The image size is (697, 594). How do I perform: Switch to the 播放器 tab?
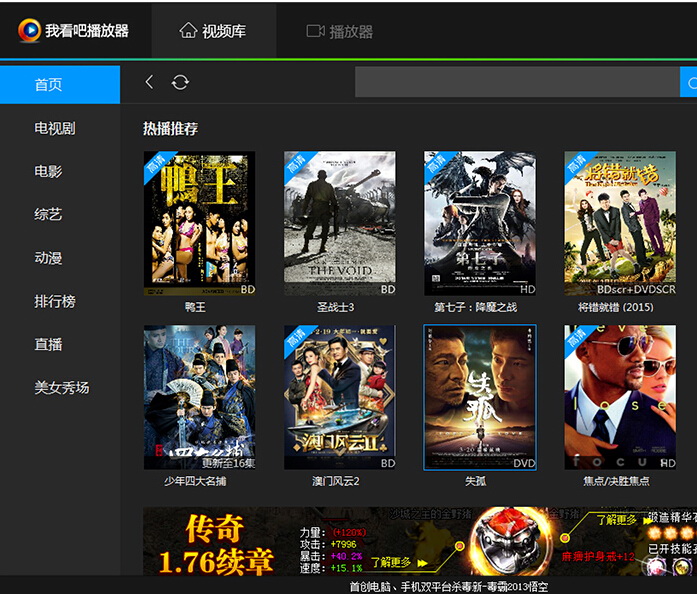[x=340, y=31]
